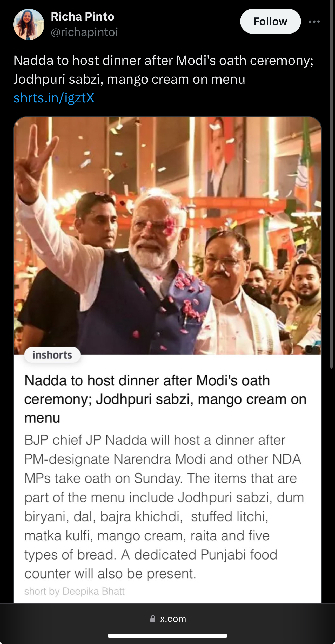
Task: Tap the home indicator bar
Action: coord(167,636)
